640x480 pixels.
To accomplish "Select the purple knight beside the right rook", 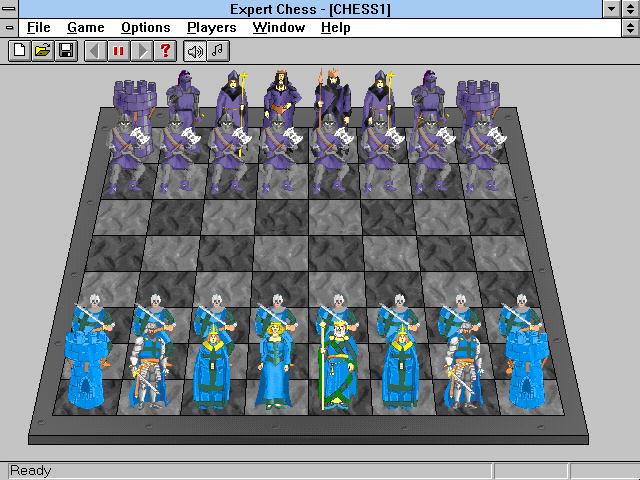I will click(x=429, y=95).
